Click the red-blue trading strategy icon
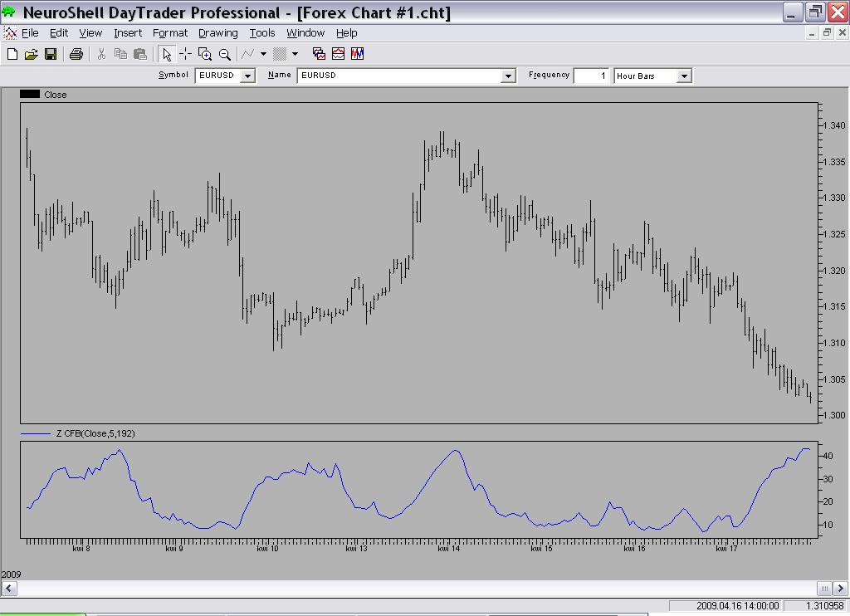Image resolution: width=850 pixels, height=616 pixels. click(x=357, y=54)
